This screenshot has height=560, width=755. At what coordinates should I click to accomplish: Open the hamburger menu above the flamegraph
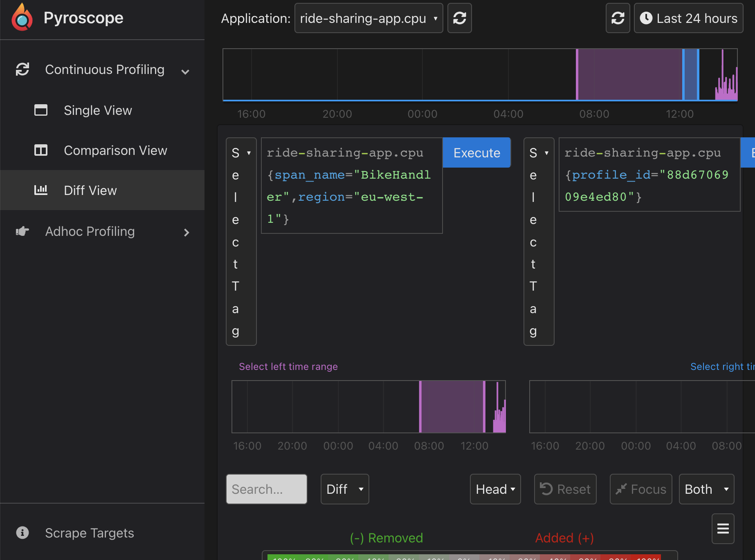coord(723,529)
